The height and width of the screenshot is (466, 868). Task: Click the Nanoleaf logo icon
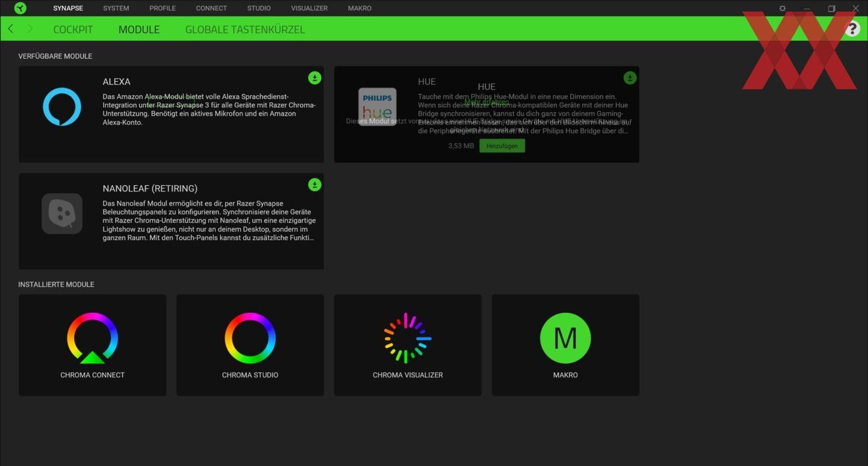tap(62, 214)
